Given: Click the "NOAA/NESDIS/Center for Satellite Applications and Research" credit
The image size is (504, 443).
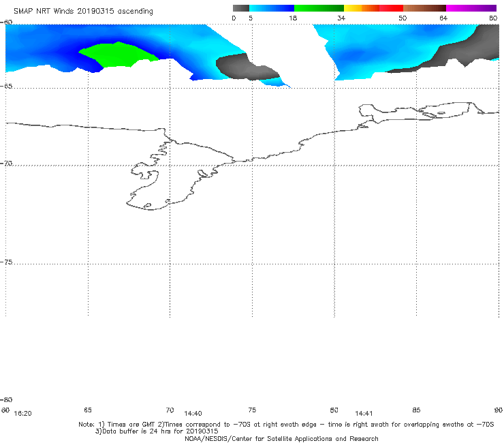Looking at the screenshot, I should 281,438.
